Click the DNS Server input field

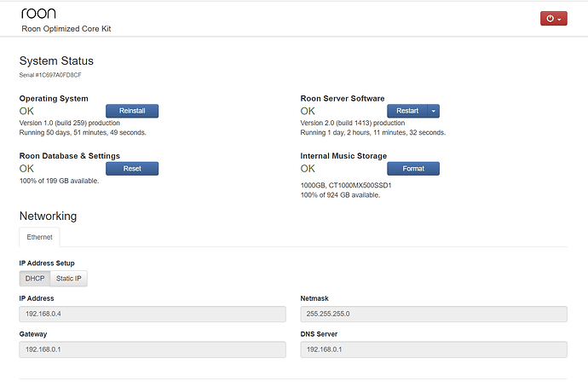tap(434, 349)
